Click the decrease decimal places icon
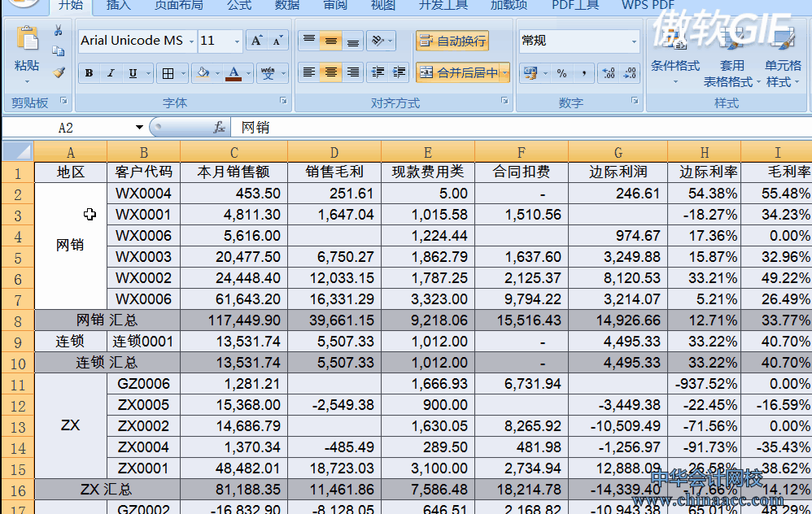This screenshot has height=514, width=812. point(630,73)
